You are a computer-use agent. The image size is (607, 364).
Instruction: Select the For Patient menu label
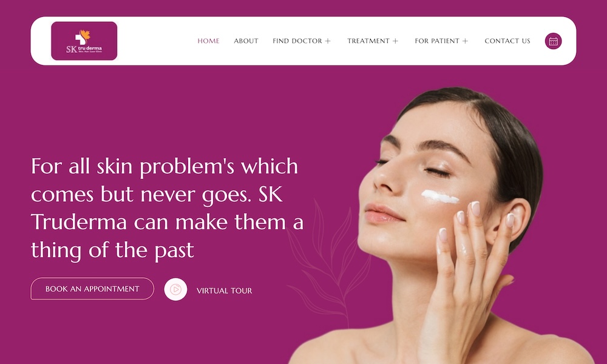437,41
